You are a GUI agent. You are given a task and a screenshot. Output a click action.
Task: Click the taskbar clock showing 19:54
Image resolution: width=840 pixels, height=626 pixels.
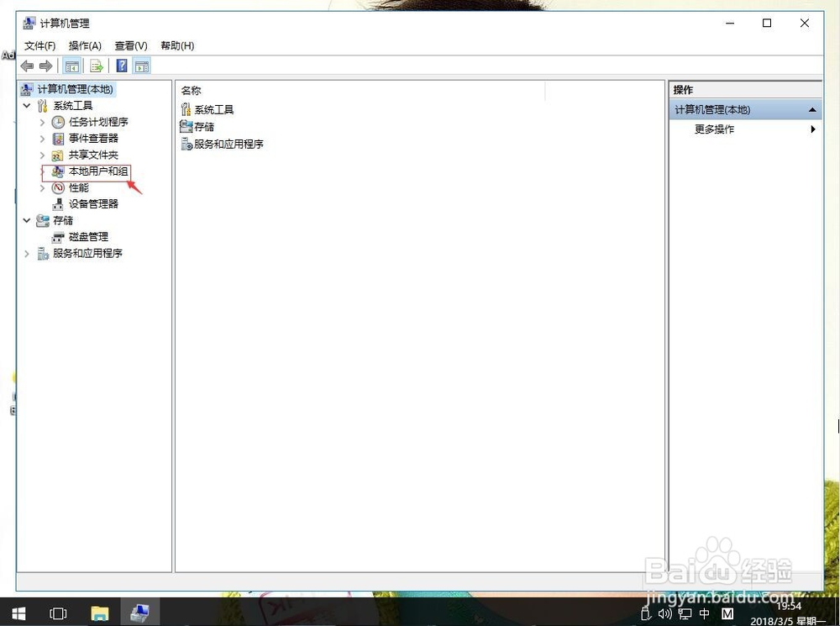[788, 606]
